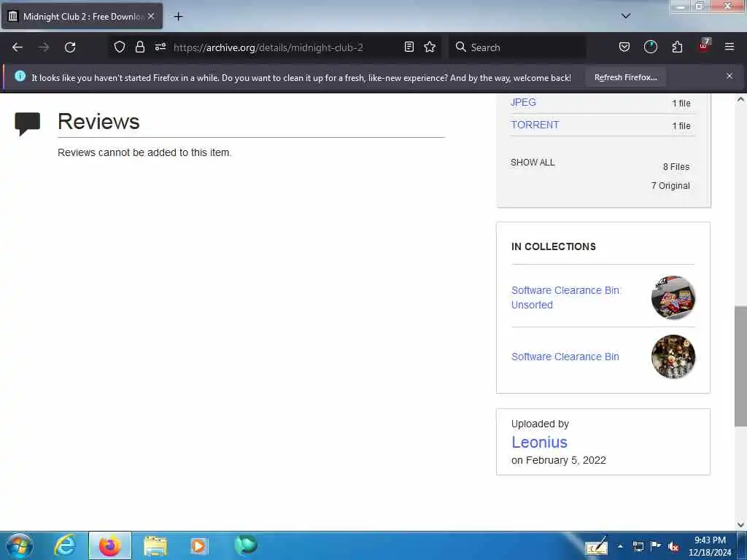Close the Midnight Club 2 tab
This screenshot has width=747, height=560.
pyautogui.click(x=151, y=16)
